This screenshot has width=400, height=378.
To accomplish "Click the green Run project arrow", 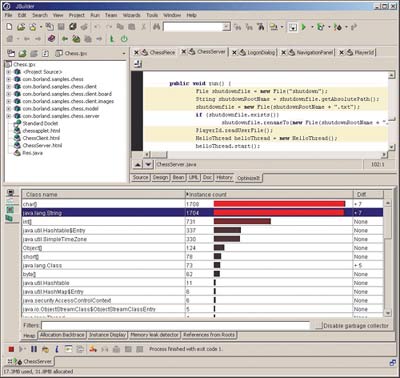I will 304,27.
